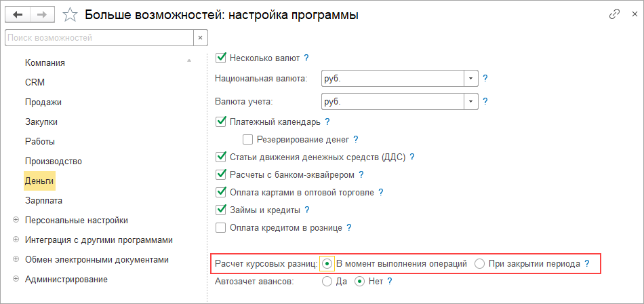Viewport: 644px width, 304px height.
Task: Set Автозачет авансов to Да
Action: (x=327, y=280)
